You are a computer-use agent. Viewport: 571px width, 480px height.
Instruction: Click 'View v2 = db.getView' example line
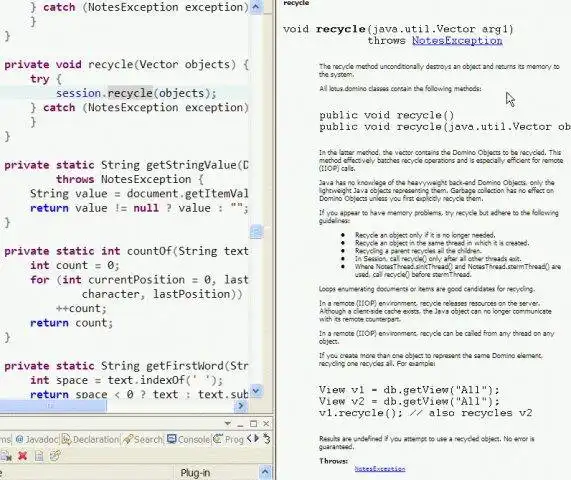tap(409, 401)
